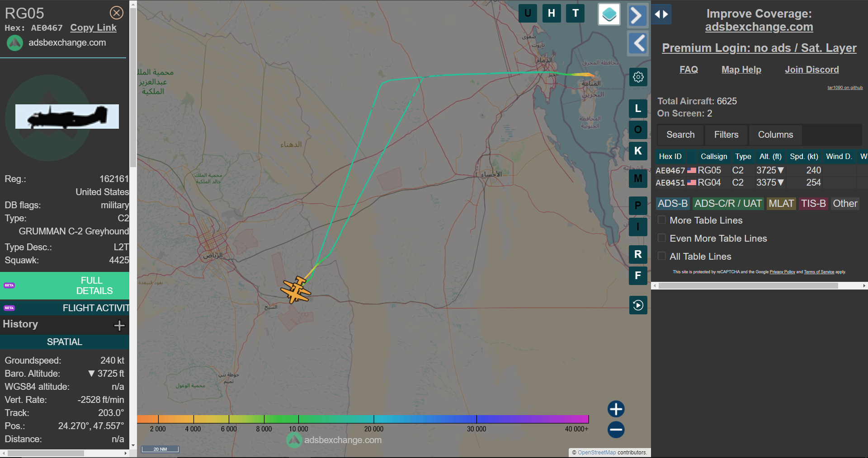Toggle the O map button
Image resolution: width=868 pixels, height=458 pixels.
tap(638, 130)
